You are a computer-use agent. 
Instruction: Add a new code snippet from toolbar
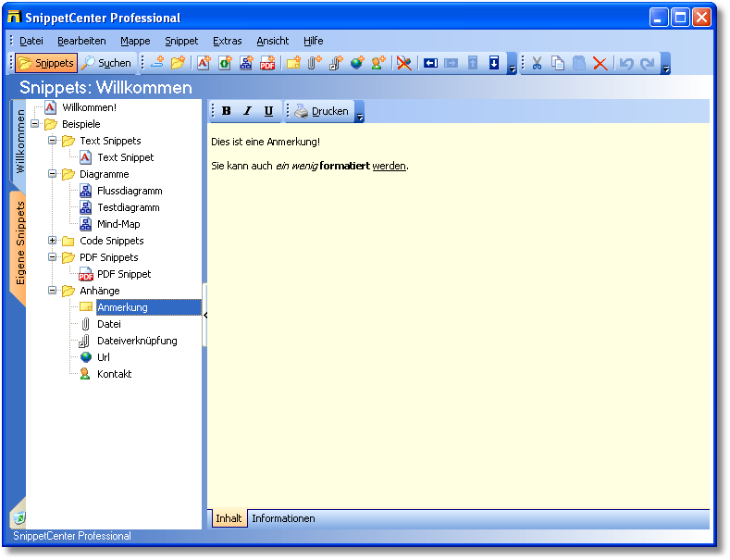[x=225, y=62]
